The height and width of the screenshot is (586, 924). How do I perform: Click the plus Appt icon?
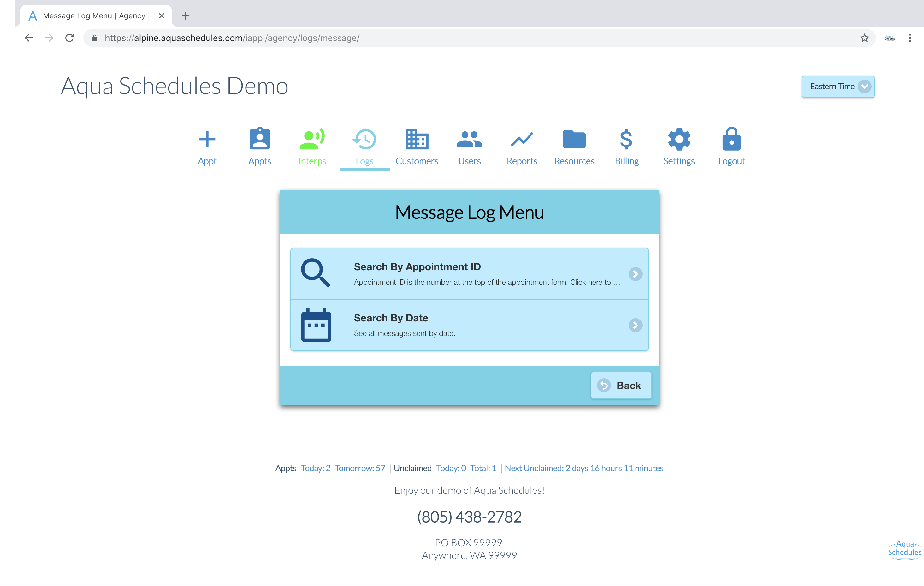pyautogui.click(x=207, y=139)
